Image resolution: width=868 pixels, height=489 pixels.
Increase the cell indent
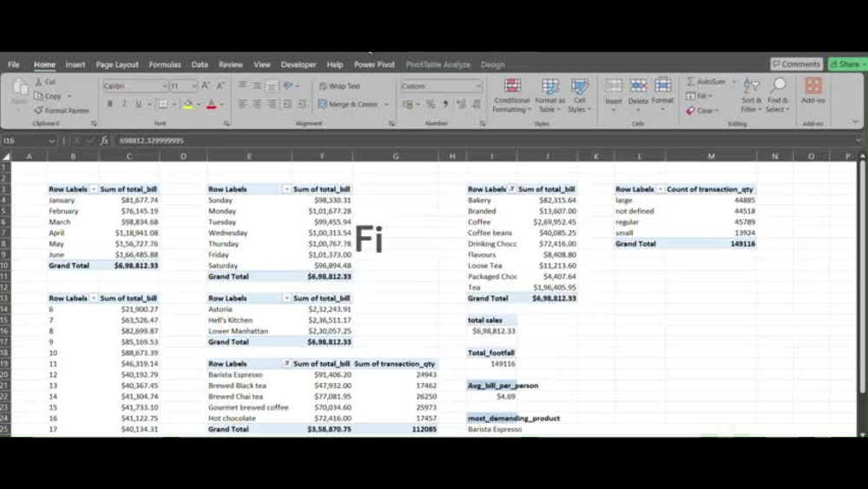[x=302, y=104]
